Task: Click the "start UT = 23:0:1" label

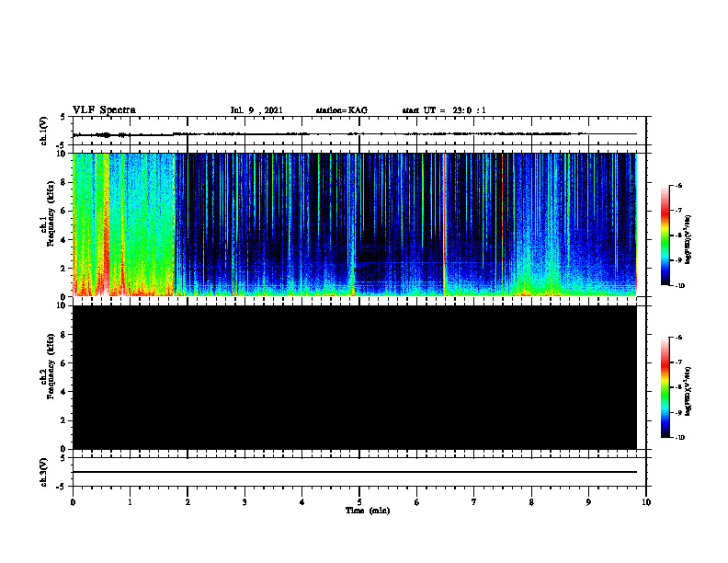Action: tap(444, 110)
